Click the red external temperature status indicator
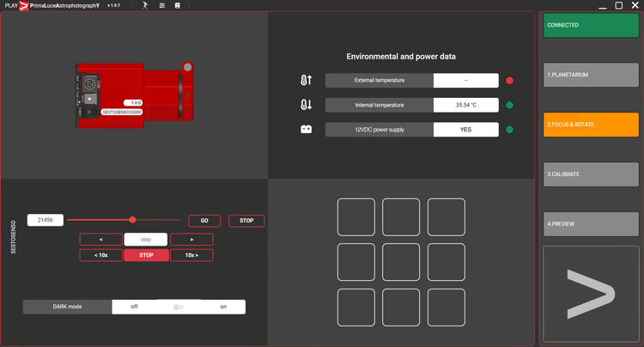 tap(509, 81)
